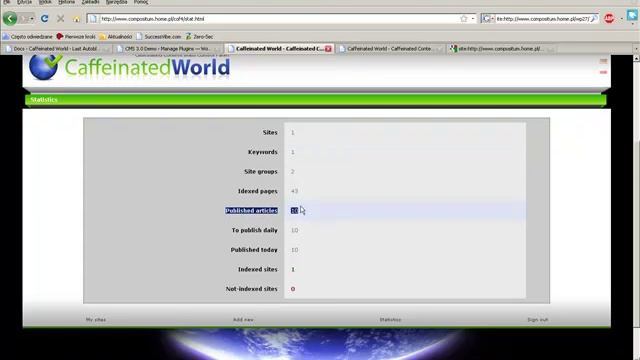Open the Adblock Plus dropdown arrow
Viewport: 640px width, 360px height.
[621, 19]
